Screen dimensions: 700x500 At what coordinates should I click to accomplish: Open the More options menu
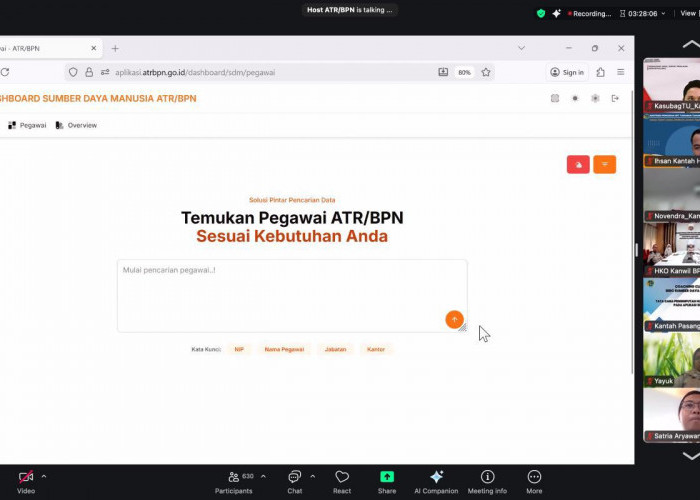[x=534, y=482]
